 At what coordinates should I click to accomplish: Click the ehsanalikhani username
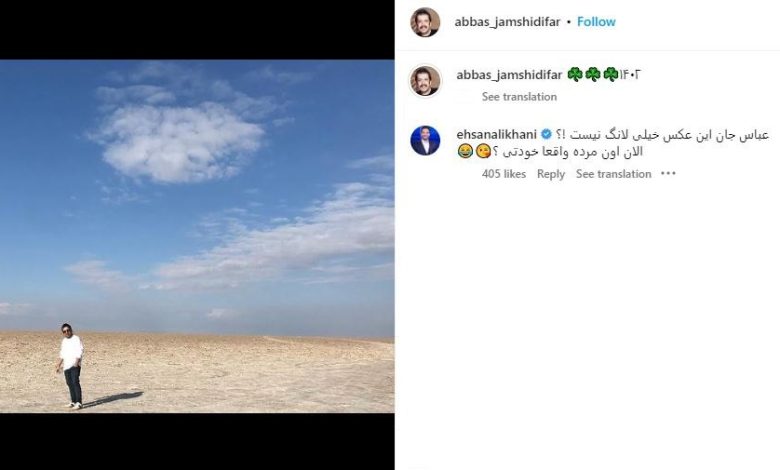[x=496, y=134]
